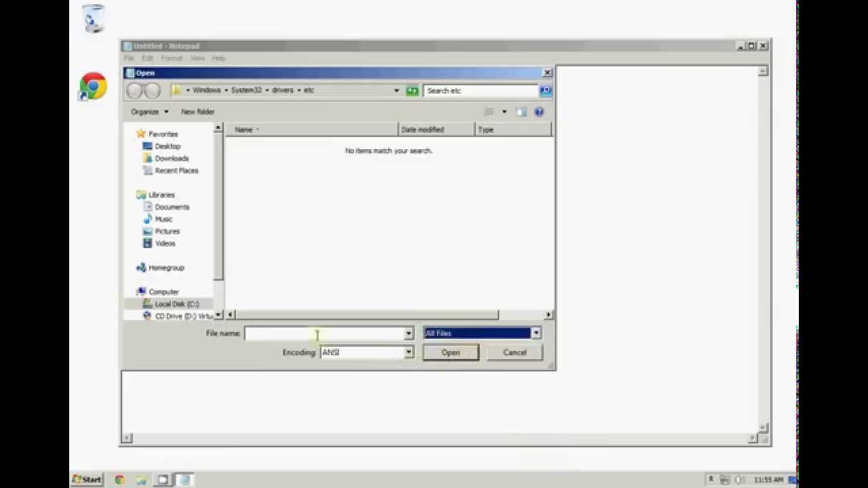Viewport: 868px width, 488px height.
Task: Open Notepad's Help menu
Action: click(218, 58)
